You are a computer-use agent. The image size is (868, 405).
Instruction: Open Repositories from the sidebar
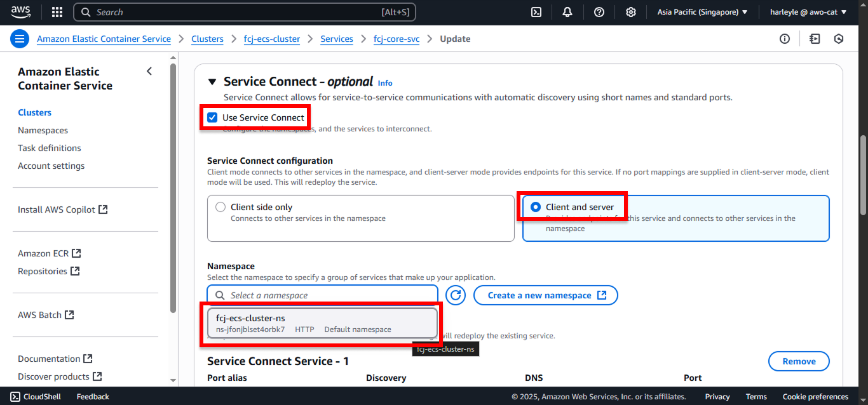coord(43,271)
